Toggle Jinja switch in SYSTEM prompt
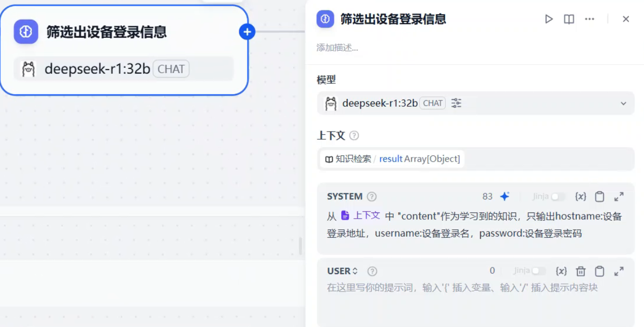Screen dimensions: 644x327 [x=558, y=197]
